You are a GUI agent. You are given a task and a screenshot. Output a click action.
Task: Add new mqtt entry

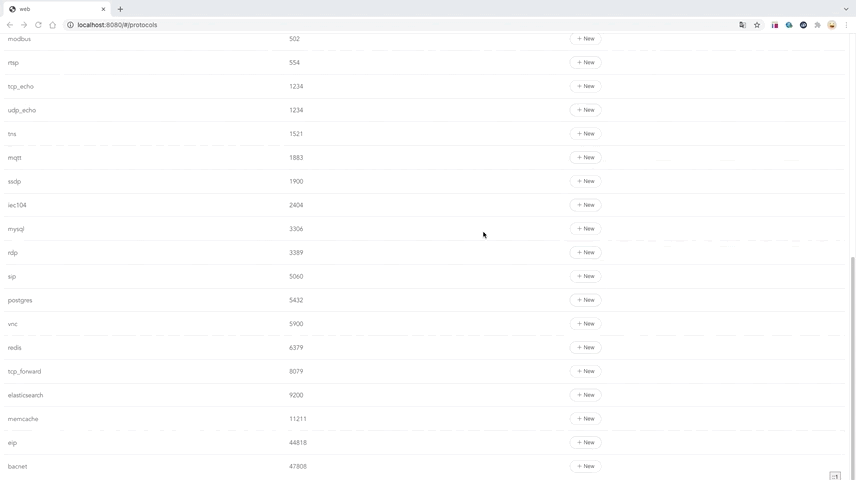click(585, 157)
